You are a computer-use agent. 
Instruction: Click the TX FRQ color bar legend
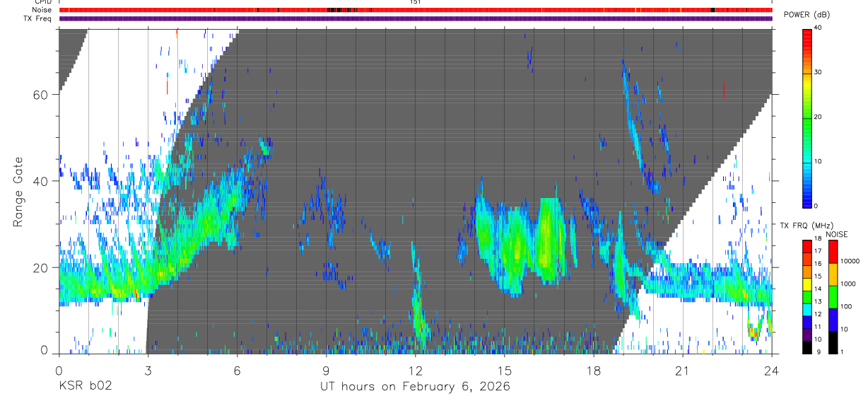click(x=807, y=296)
